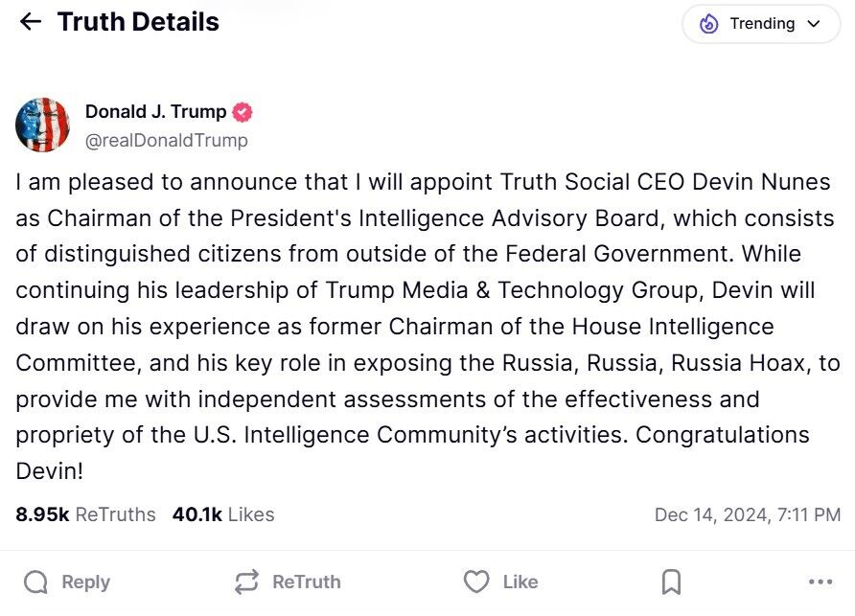The height and width of the screenshot is (616, 855).
Task: Click the Donald J. Trump display name
Action: 155,112
